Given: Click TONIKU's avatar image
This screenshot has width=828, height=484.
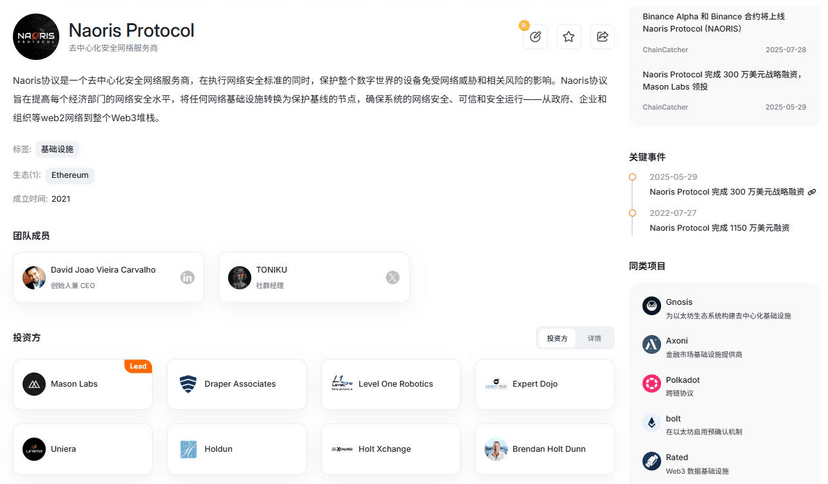Looking at the screenshot, I should click(239, 278).
